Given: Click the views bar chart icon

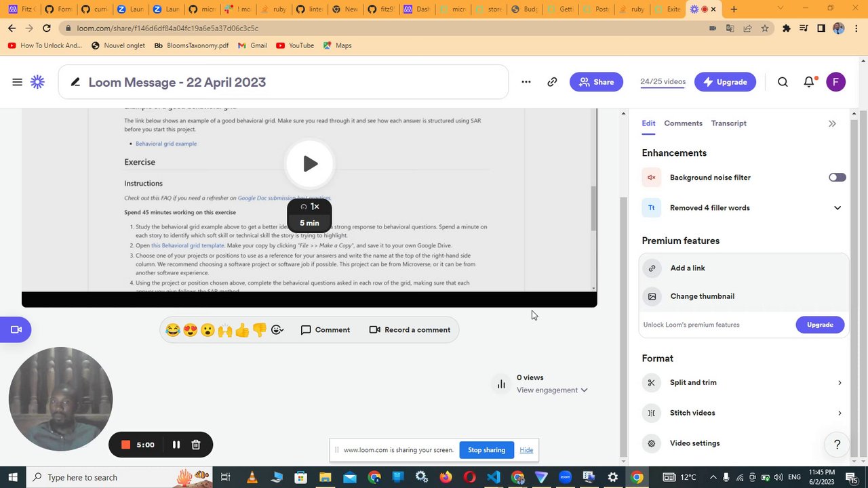Looking at the screenshot, I should tap(501, 384).
